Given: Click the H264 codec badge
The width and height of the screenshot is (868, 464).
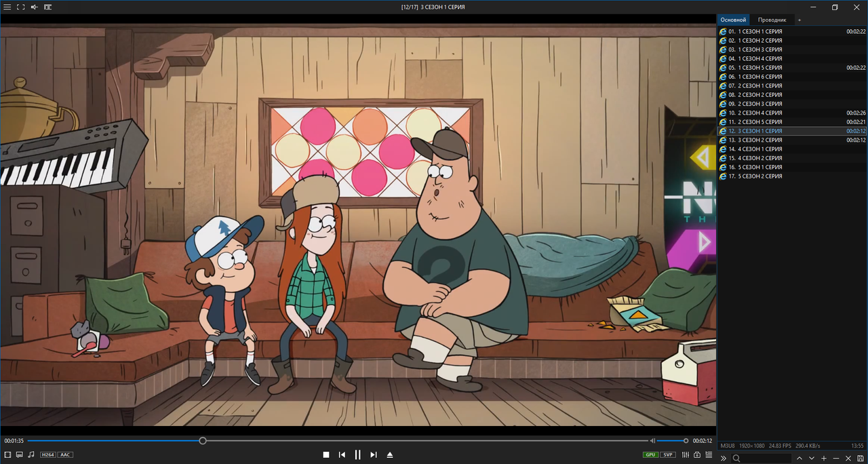Looking at the screenshot, I should (x=48, y=455).
